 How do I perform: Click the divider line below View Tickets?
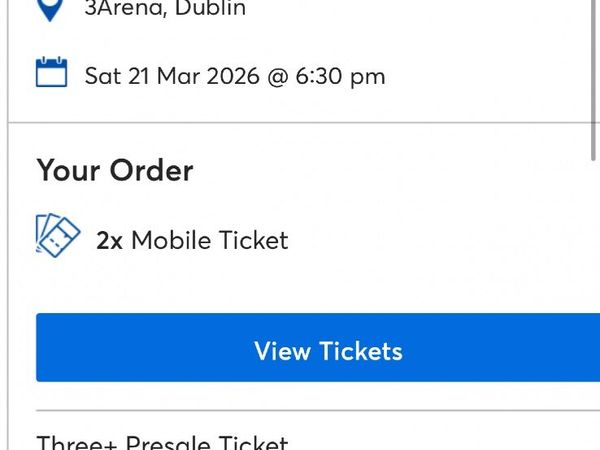tap(300, 410)
